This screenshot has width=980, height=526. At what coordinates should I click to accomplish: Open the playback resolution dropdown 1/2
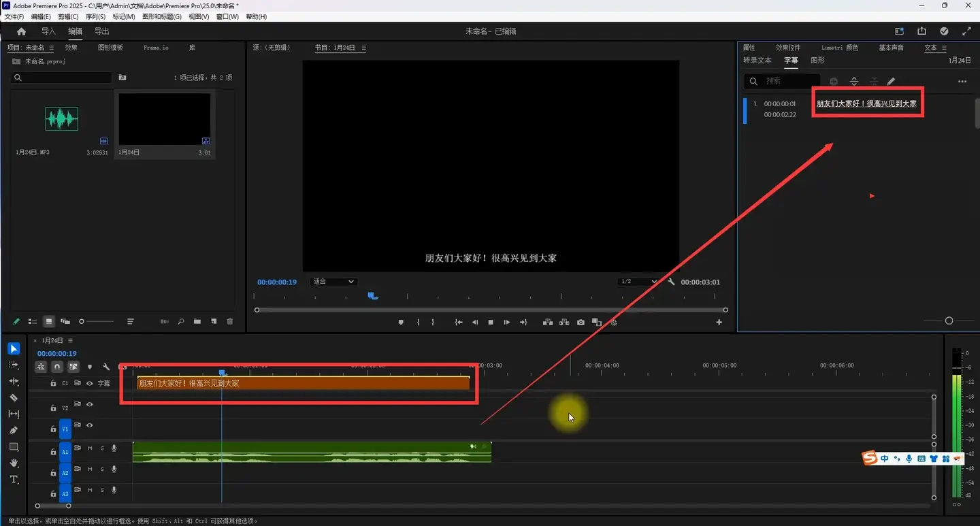(638, 282)
